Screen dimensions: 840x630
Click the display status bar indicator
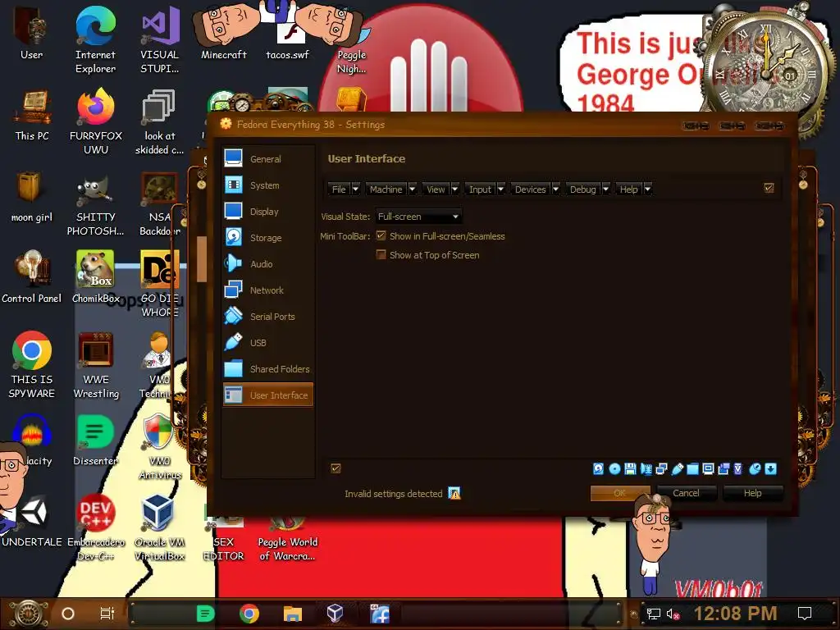pos(708,469)
